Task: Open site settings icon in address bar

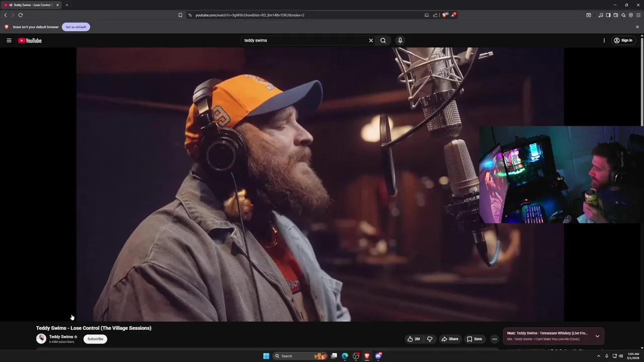Action: click(x=190, y=15)
